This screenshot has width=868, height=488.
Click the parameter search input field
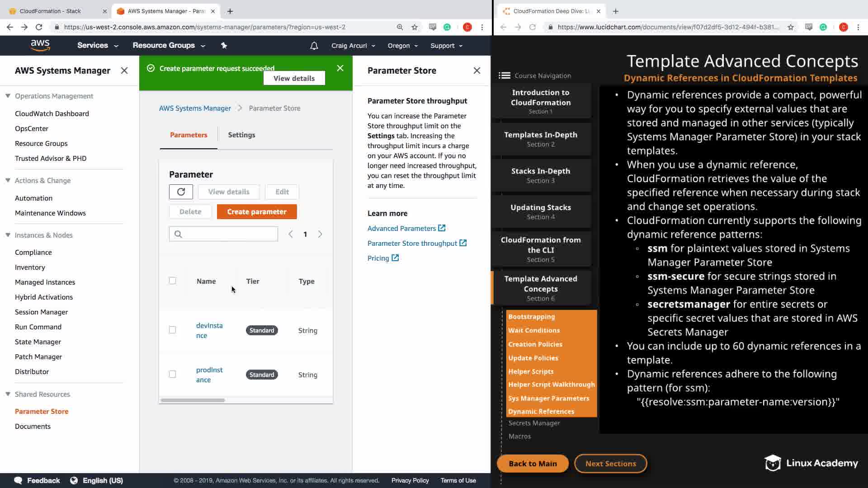228,234
